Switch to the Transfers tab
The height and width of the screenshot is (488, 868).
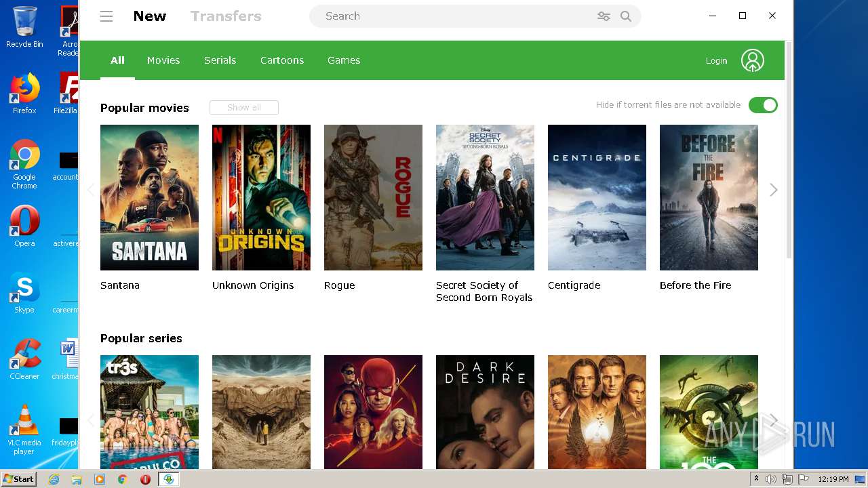(x=226, y=16)
